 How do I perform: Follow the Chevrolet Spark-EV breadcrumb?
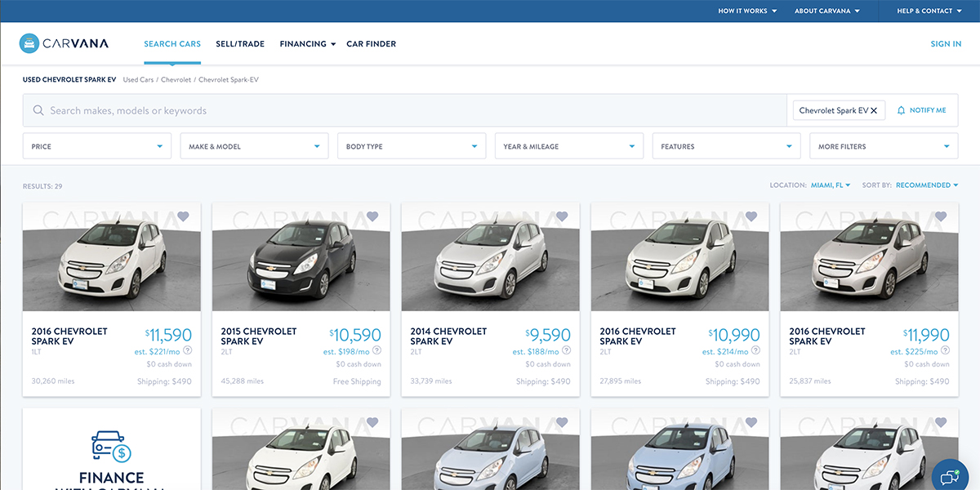coord(229,80)
